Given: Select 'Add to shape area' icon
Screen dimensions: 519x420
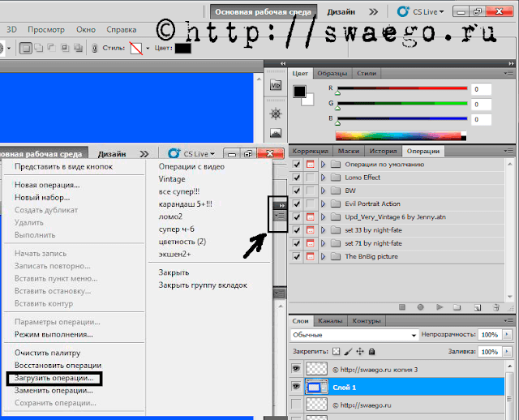Looking at the screenshot, I should tap(39, 48).
